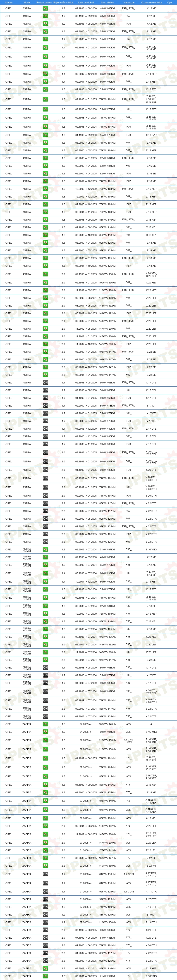
Task: Click the Lata produkcji column header
Action: [86, 2]
